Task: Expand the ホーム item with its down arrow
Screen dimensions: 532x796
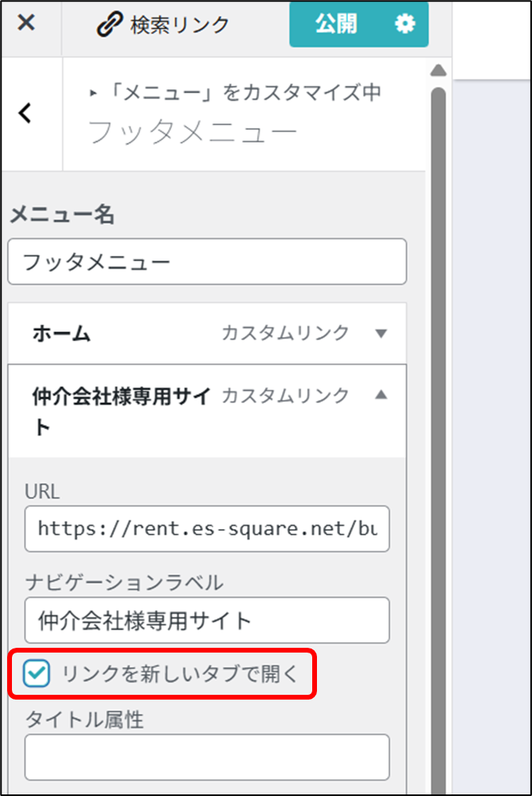Action: coord(381,333)
